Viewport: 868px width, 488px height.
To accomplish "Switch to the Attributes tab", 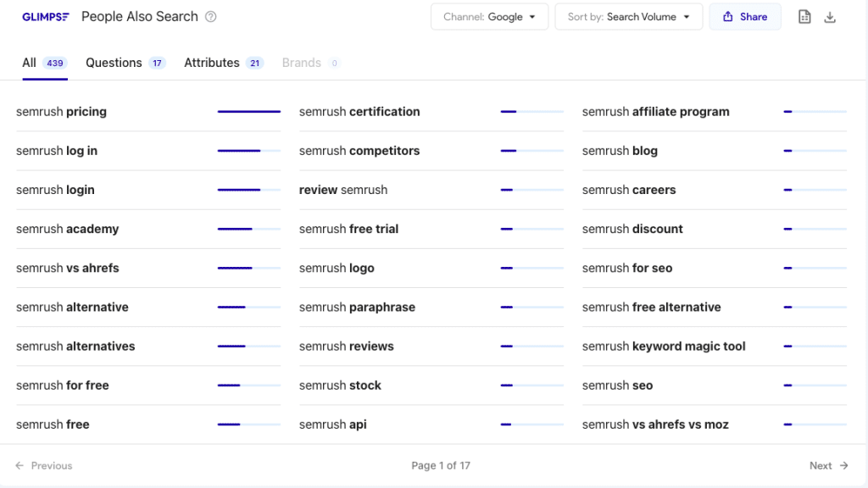I will [212, 62].
